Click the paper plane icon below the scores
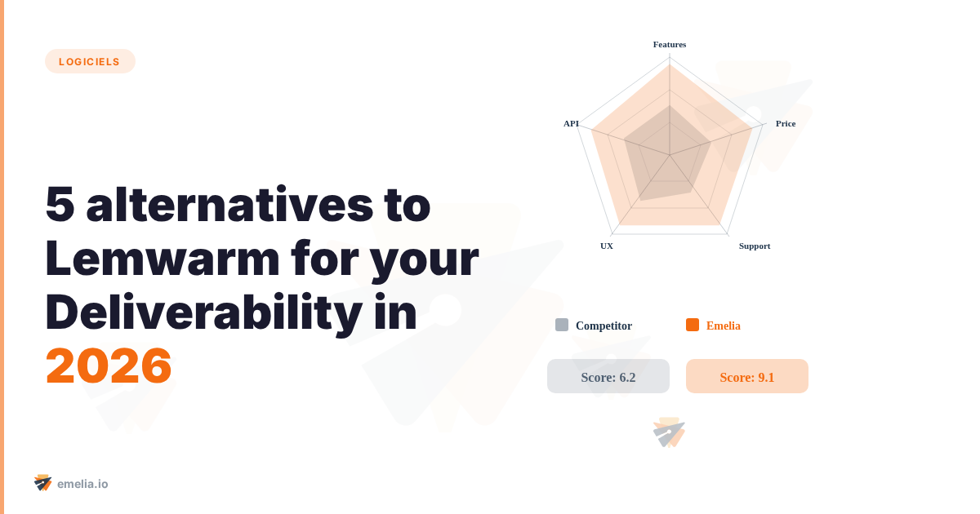 click(669, 432)
